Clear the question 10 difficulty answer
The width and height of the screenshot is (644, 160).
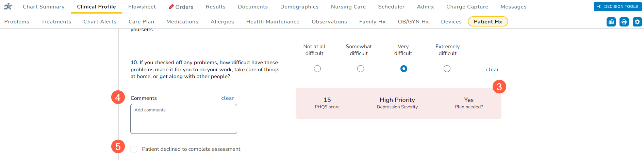tap(492, 70)
